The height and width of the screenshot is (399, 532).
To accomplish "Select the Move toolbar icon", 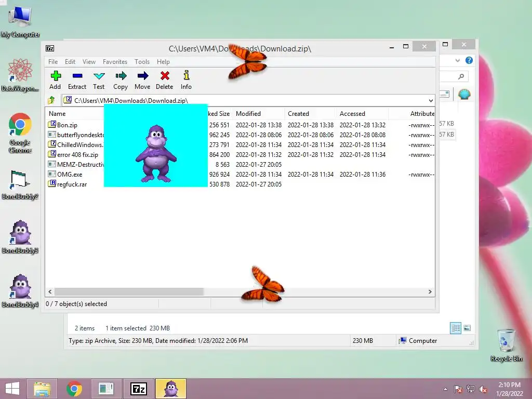I will coord(142,80).
